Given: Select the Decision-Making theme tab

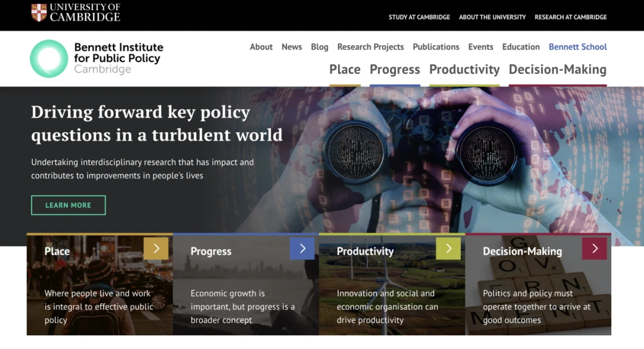Looking at the screenshot, I should 558,70.
